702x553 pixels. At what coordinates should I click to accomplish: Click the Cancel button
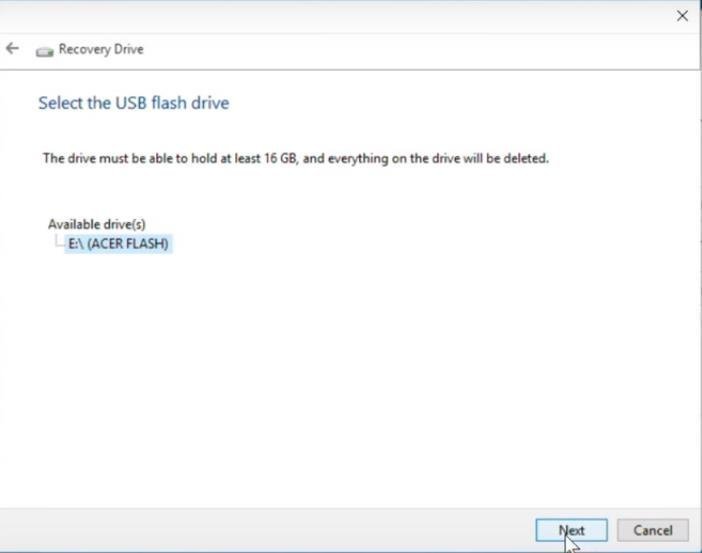[x=652, y=530]
